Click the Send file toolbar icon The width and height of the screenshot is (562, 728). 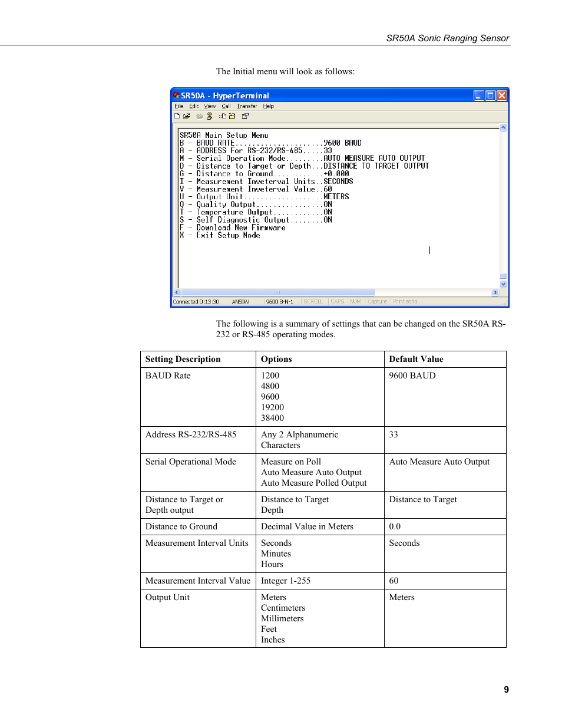pyautogui.click(x=223, y=116)
